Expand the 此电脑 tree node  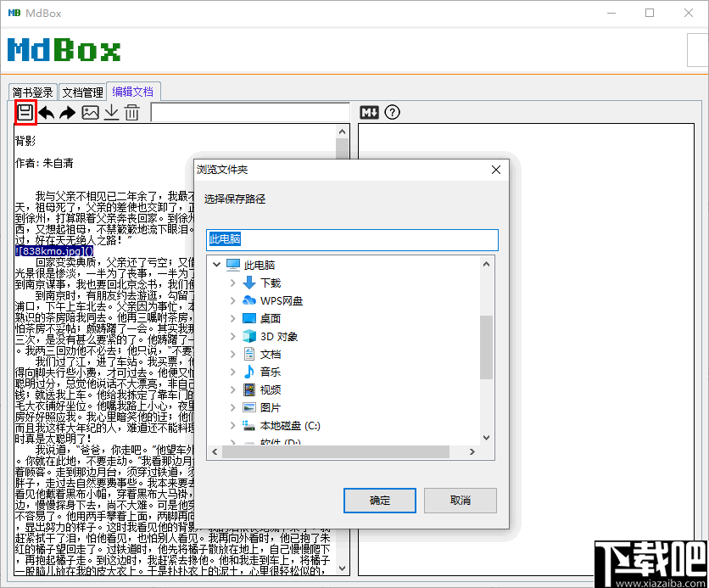tap(218, 263)
